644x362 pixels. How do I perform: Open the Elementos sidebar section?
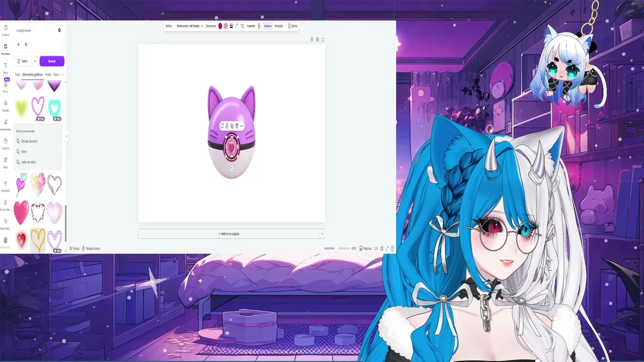click(x=6, y=49)
